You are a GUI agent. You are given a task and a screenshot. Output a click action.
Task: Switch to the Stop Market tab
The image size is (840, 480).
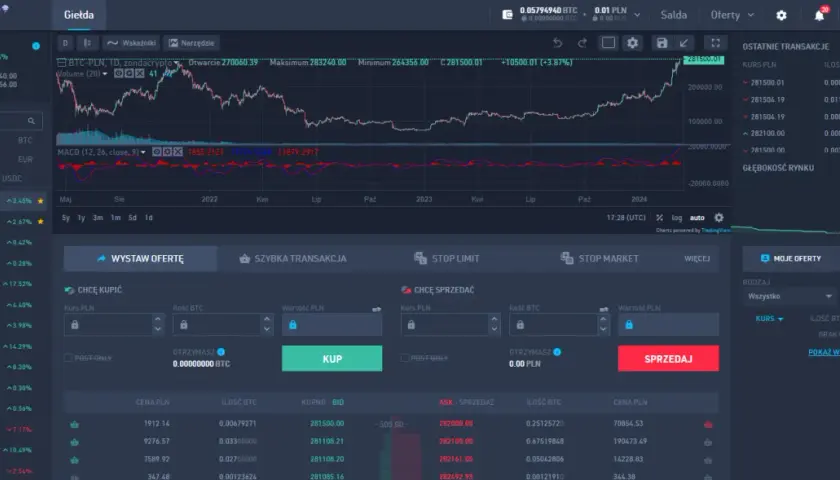(x=599, y=259)
